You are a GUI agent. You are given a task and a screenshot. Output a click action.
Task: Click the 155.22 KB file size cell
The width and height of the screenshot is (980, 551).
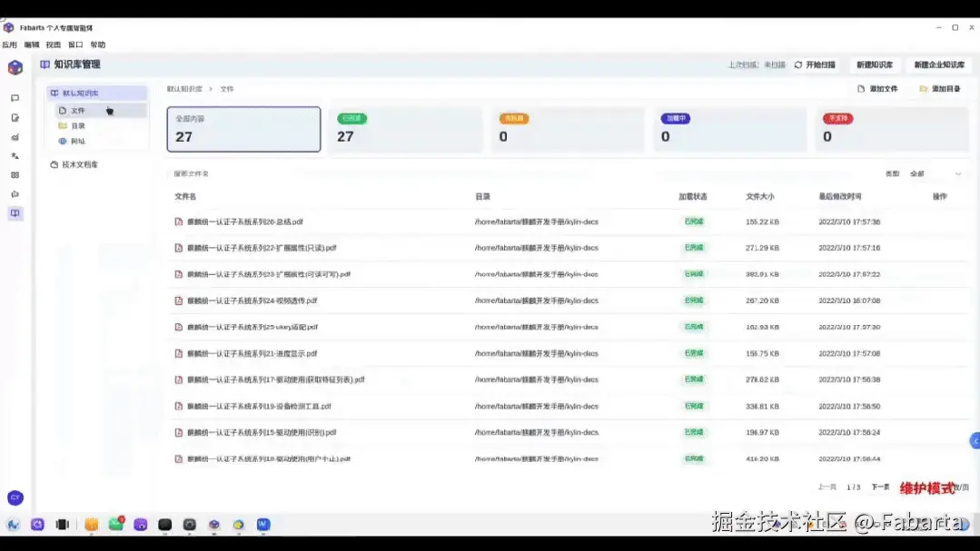pos(762,221)
